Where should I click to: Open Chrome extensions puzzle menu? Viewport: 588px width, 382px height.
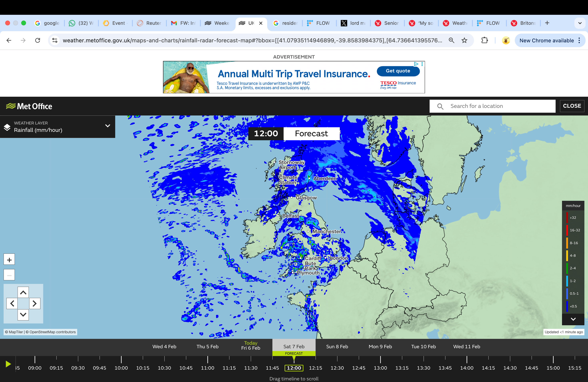coord(484,40)
